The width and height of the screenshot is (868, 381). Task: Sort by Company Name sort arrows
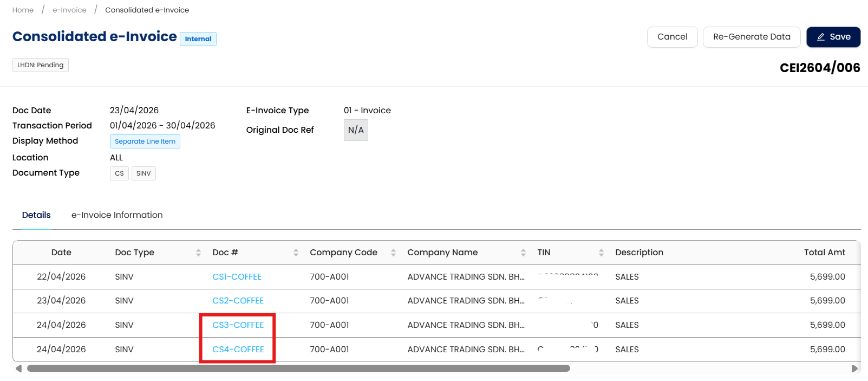pyautogui.click(x=523, y=253)
